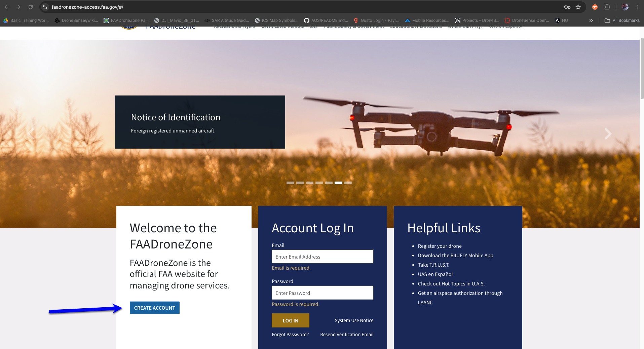Reload the FAADroneZone page
Screen dimensions: 644x349
[x=31, y=7]
